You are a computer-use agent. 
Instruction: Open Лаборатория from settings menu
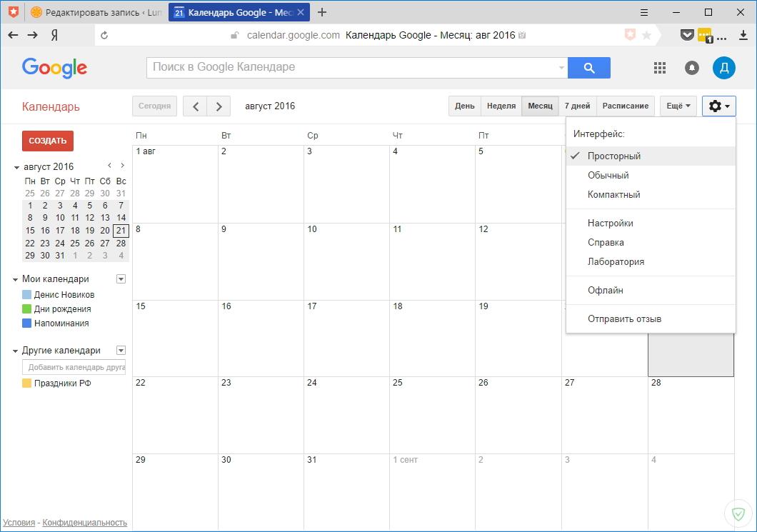pyautogui.click(x=651, y=261)
